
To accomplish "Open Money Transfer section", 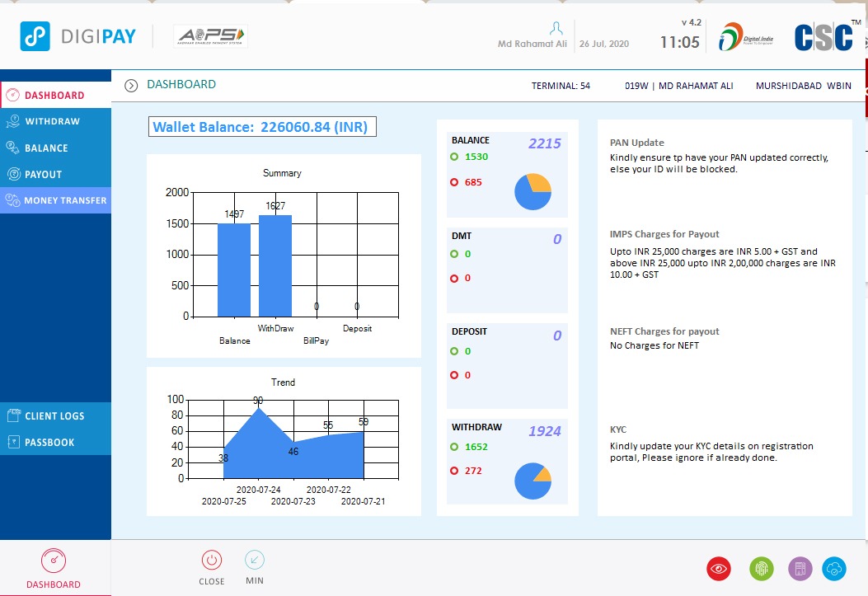I will coord(55,200).
